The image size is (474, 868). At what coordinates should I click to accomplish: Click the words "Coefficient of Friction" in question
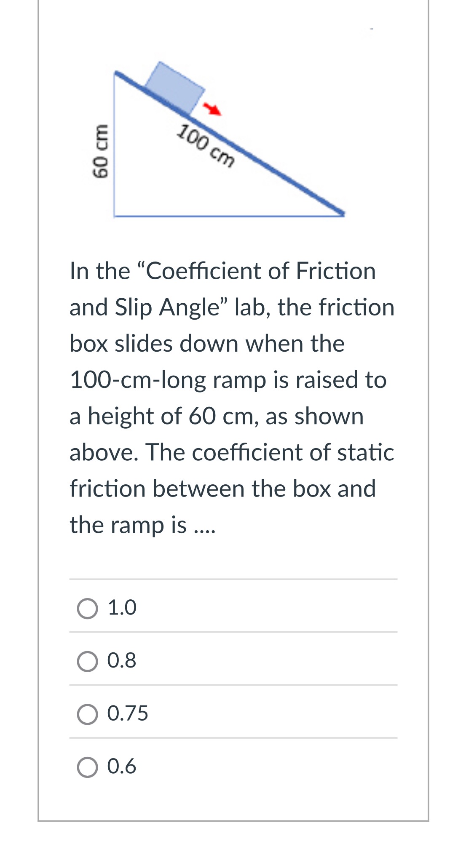coord(260,271)
